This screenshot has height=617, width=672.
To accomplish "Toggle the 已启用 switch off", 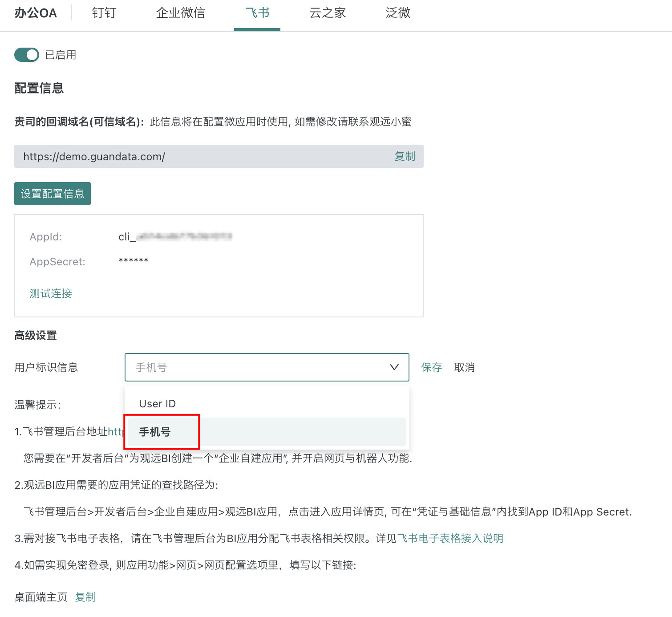I will click(27, 55).
